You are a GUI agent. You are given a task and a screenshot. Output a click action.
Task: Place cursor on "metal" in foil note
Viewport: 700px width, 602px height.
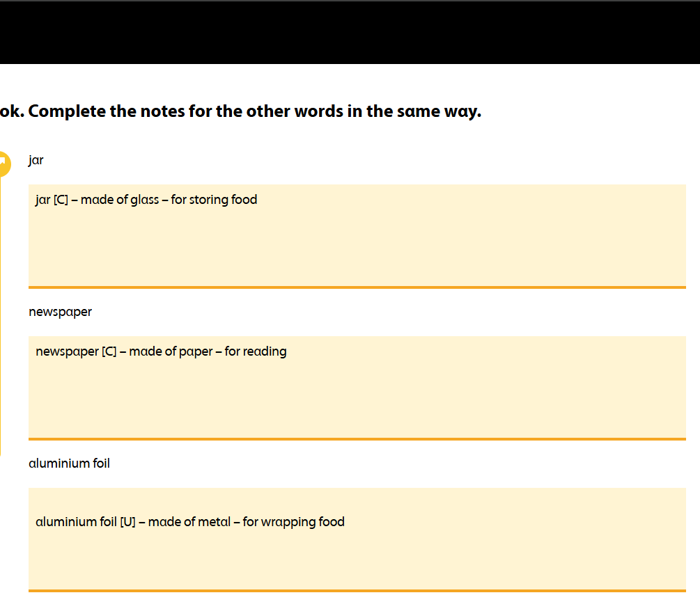click(215, 522)
